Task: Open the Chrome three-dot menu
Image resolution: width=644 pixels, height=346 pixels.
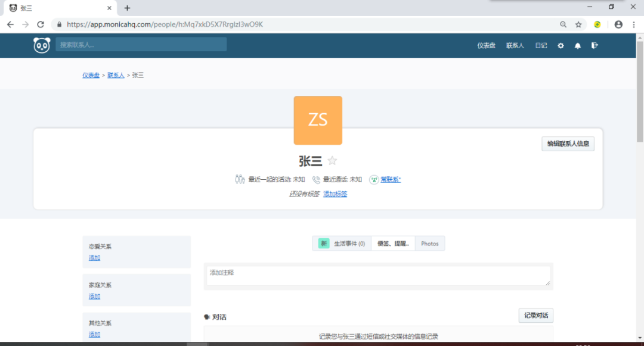Action: click(633, 24)
